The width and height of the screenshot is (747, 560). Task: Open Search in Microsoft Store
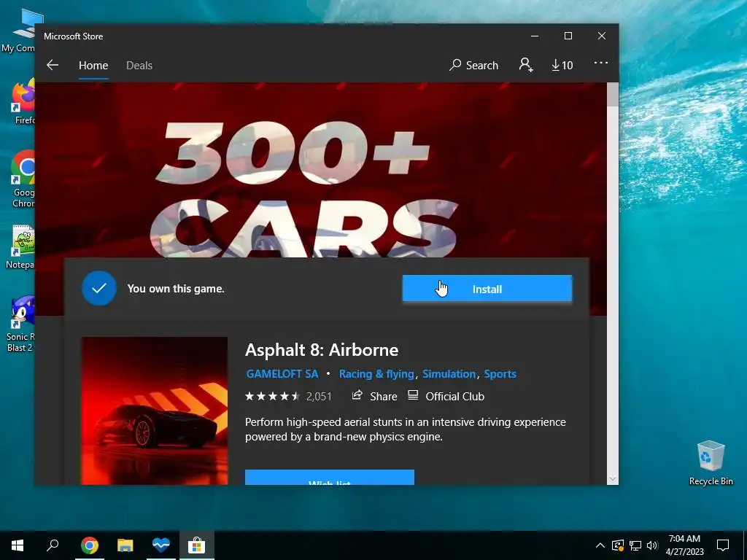click(473, 65)
